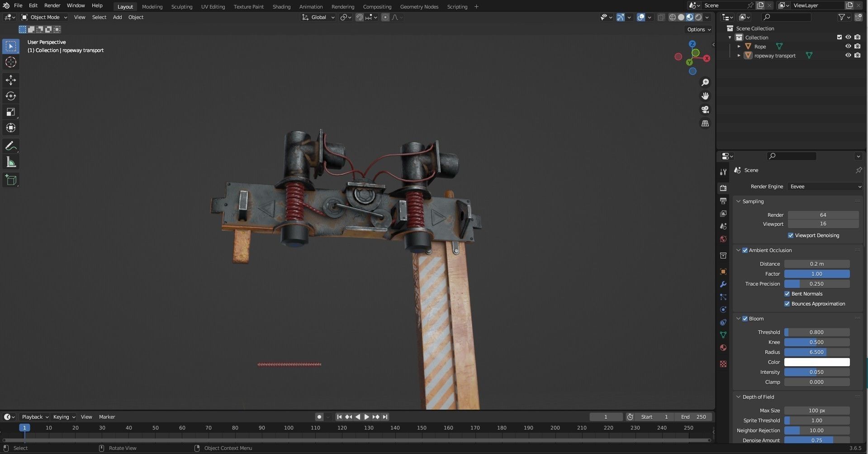Choose the Move tool

[x=11, y=80]
